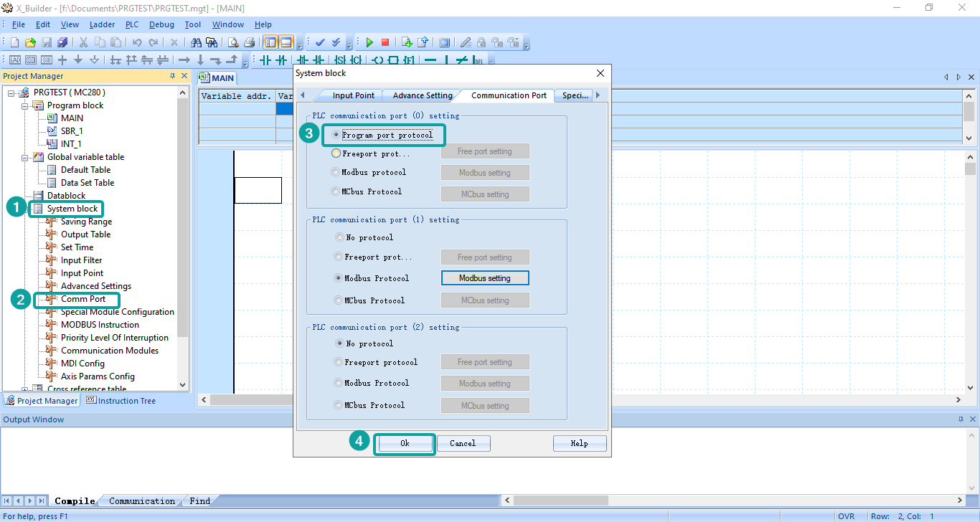Collapse the Global variable table node
980x522 pixels.
point(25,157)
